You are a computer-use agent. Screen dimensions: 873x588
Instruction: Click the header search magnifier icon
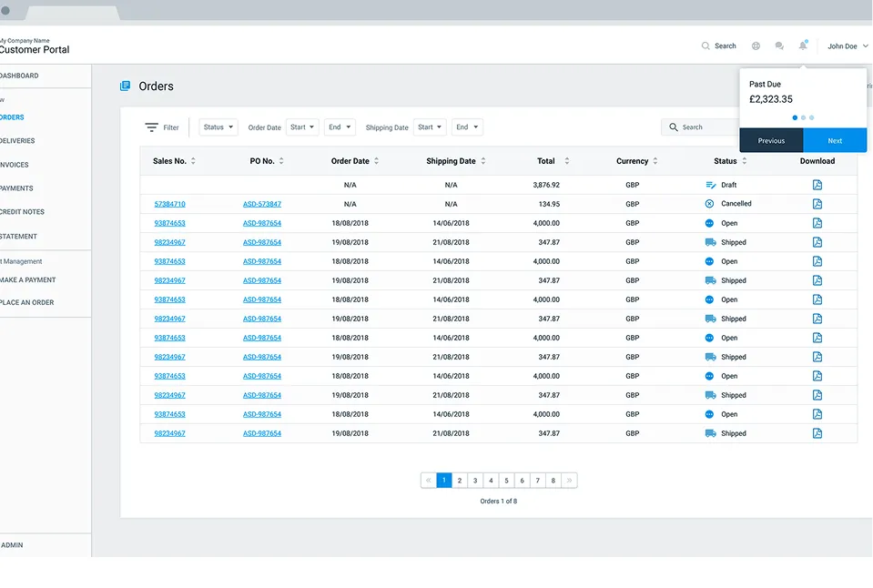coord(706,46)
